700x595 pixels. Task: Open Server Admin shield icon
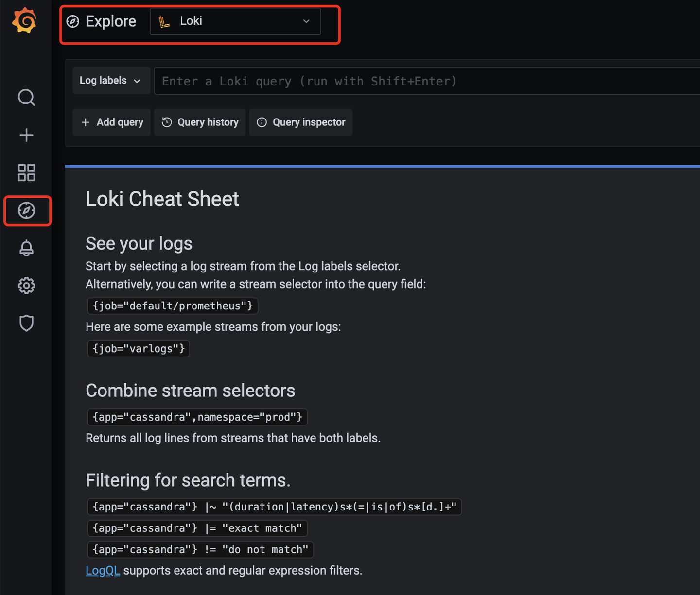(x=26, y=323)
